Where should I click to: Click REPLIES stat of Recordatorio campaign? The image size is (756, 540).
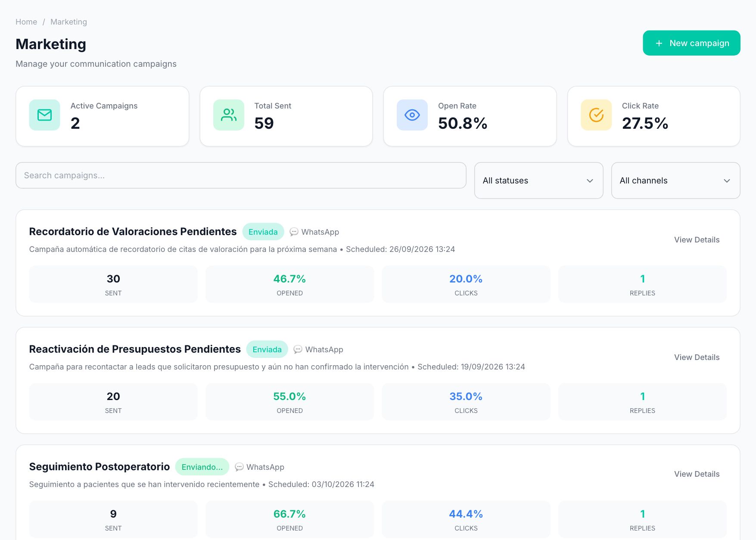pos(642,284)
